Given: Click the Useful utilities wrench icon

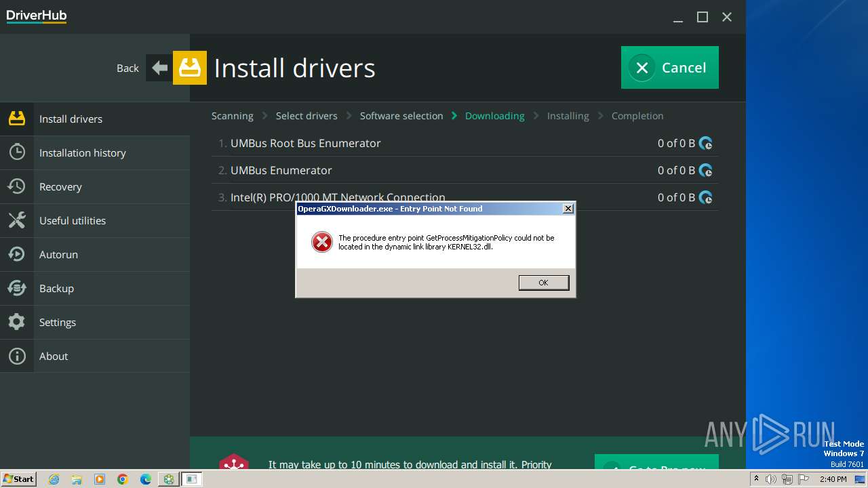Looking at the screenshot, I should [x=17, y=220].
